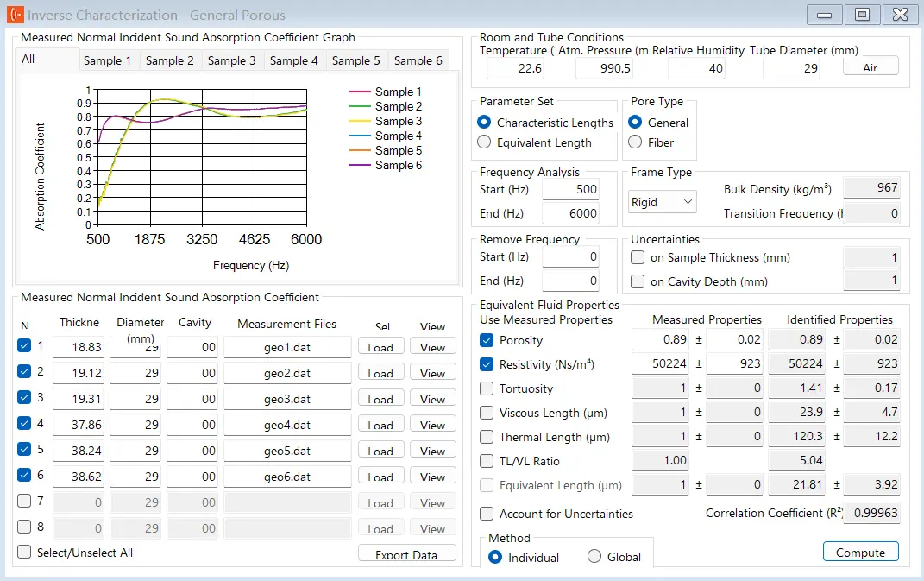Click the Export Data button

click(406, 553)
